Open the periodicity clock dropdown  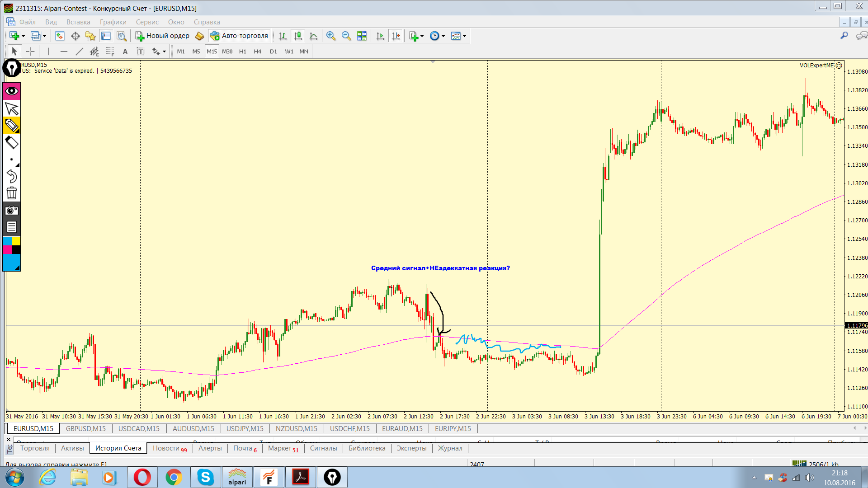coord(443,36)
